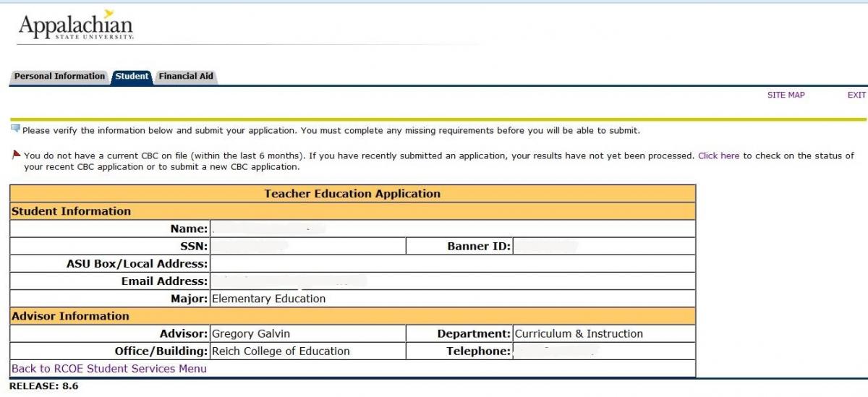Screen dimensions: 868x397
Task: Click the 'Telephone:' label
Action: point(479,351)
